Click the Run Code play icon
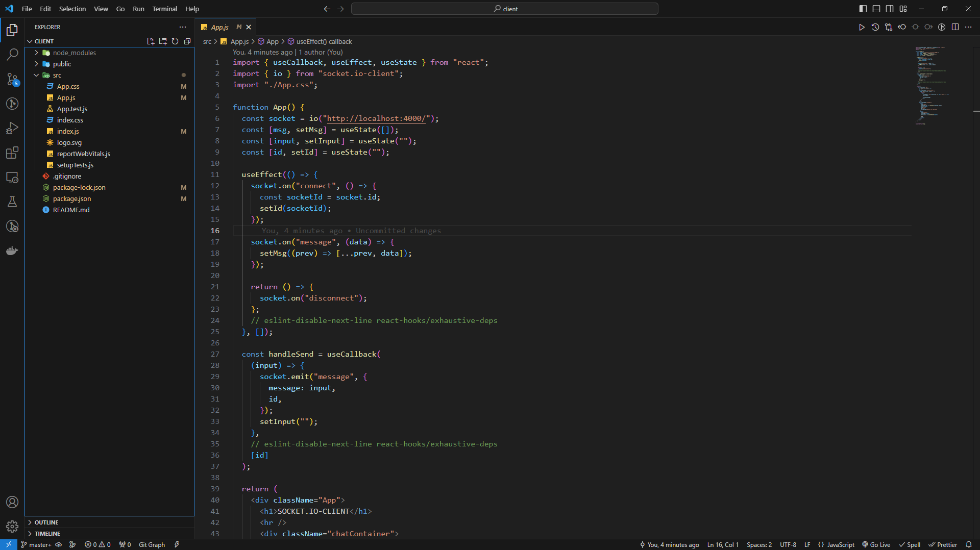The image size is (980, 550). tap(862, 27)
